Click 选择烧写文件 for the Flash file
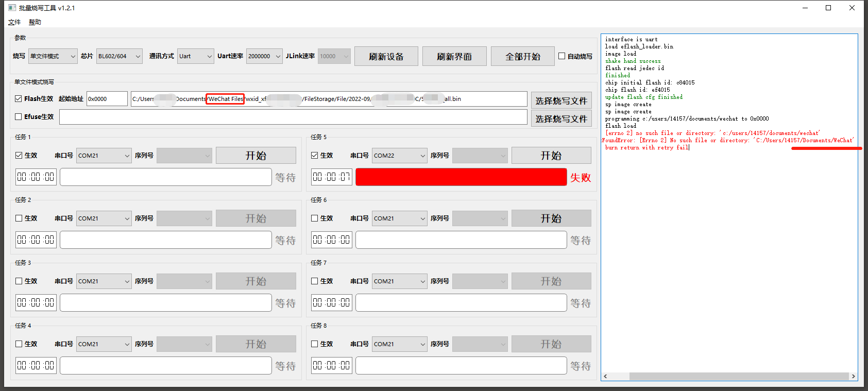This screenshot has height=391, width=868. coord(561,100)
